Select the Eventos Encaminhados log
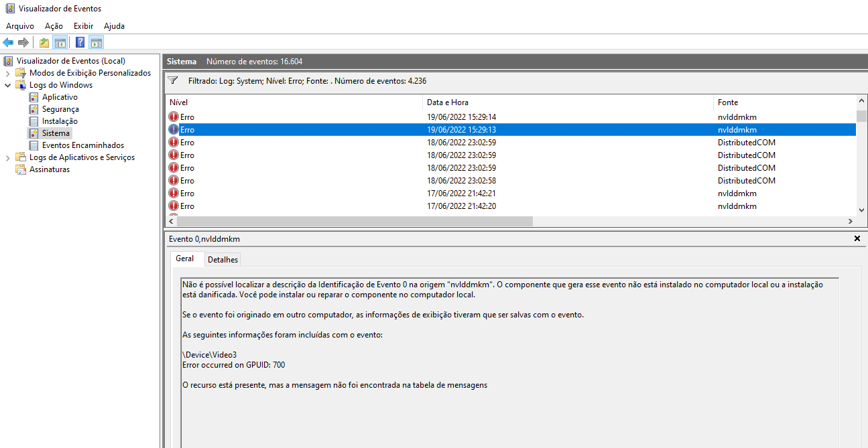The width and height of the screenshot is (868, 448). 82,145
